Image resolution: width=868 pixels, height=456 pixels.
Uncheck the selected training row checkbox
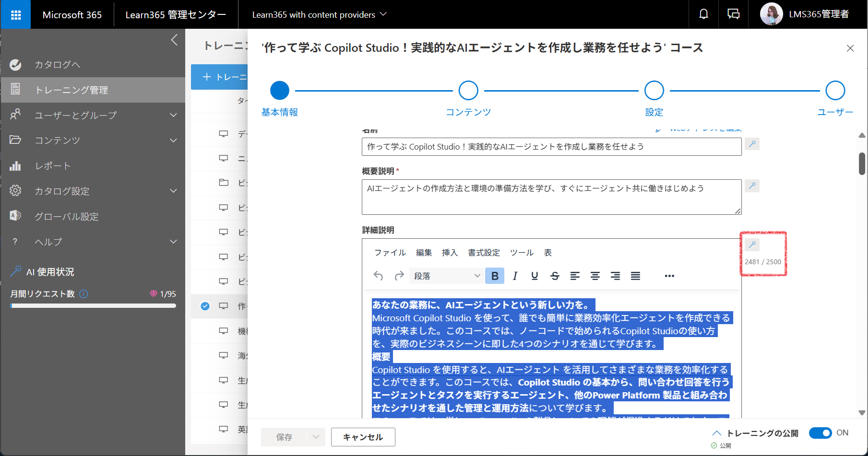point(205,306)
